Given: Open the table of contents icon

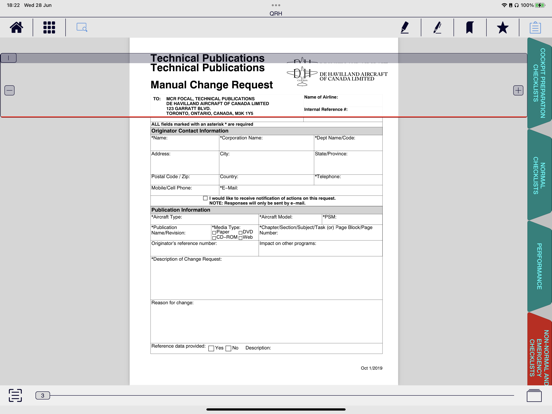Looking at the screenshot, I should coord(15,395).
